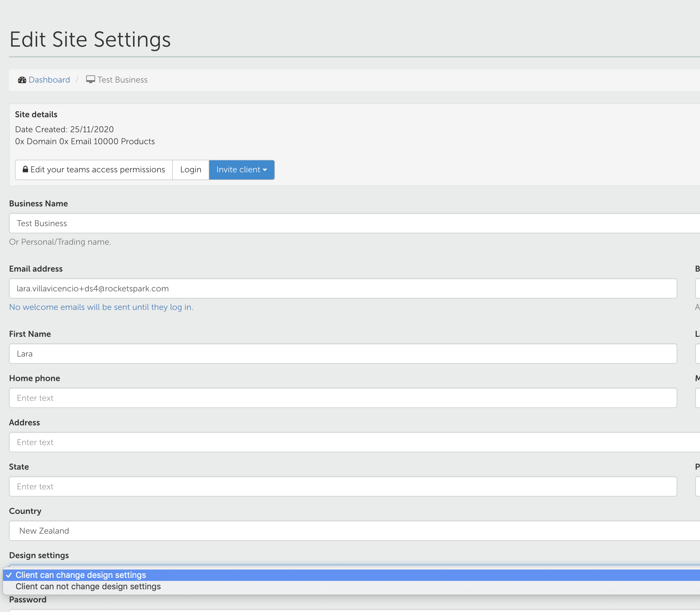700x612 pixels.
Task: Select the Date Created 25/11/2020 text
Action: pos(65,130)
